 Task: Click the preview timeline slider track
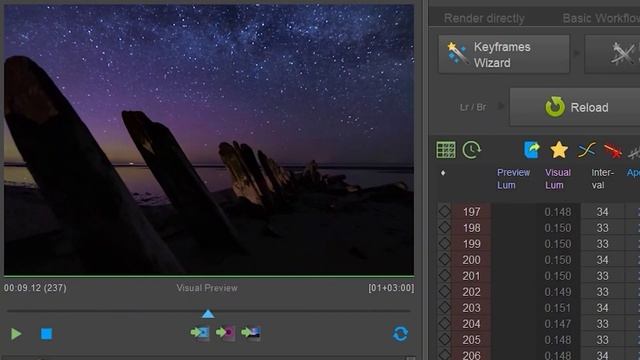click(x=208, y=311)
